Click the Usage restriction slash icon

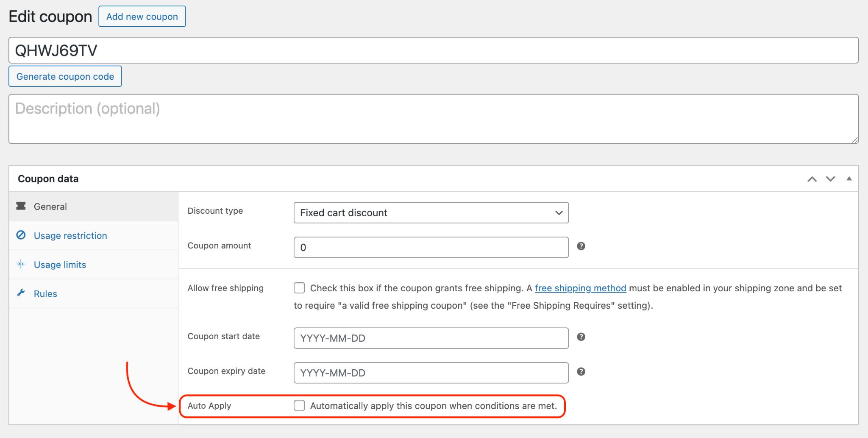pyautogui.click(x=21, y=235)
